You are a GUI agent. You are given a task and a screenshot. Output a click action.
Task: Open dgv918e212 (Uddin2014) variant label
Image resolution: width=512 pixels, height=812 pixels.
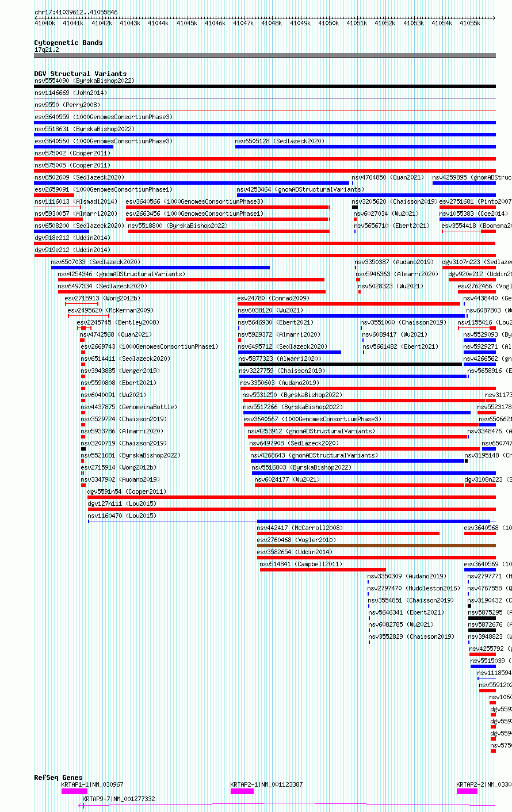coord(72,238)
